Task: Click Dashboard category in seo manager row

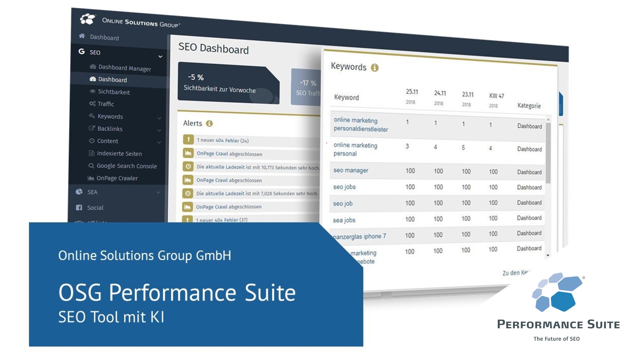Action: [529, 172]
